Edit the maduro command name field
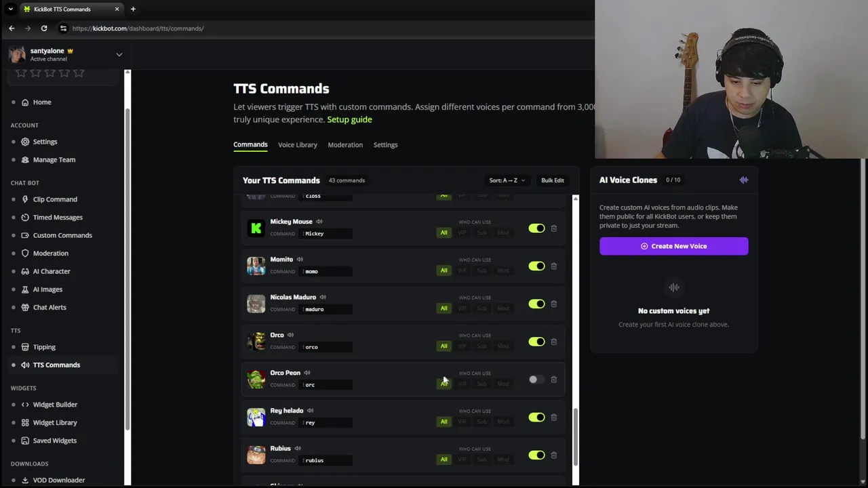Screen dimensions: 868x488 (325, 309)
